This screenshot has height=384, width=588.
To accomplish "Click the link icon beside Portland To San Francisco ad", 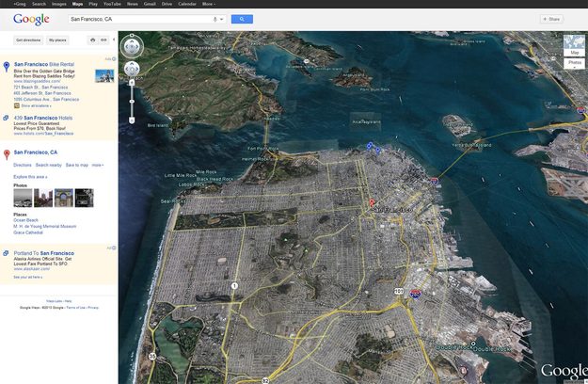I will pos(6,253).
